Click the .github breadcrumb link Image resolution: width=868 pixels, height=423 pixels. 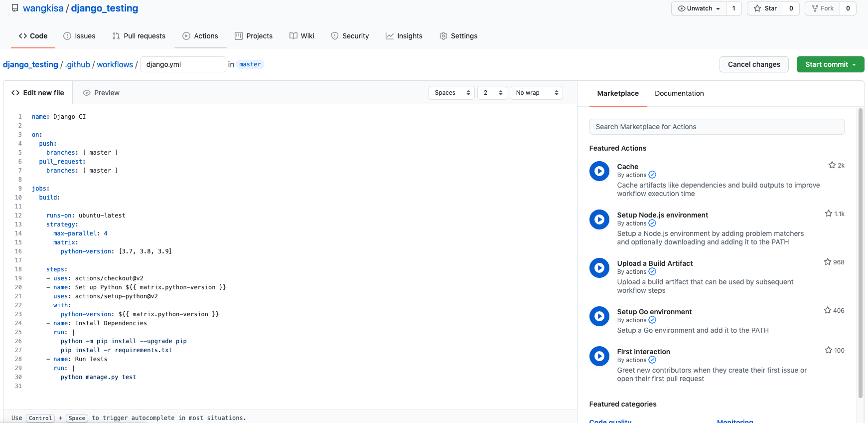(78, 64)
